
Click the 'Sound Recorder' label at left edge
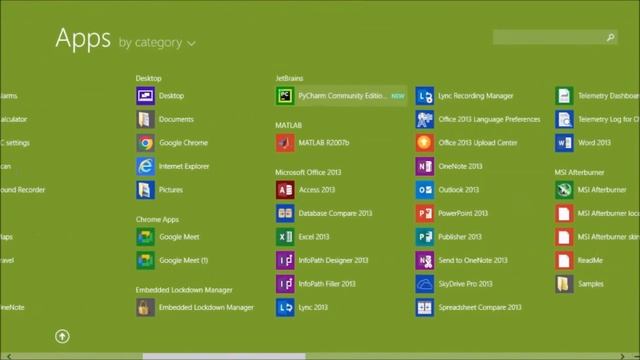coord(23,190)
